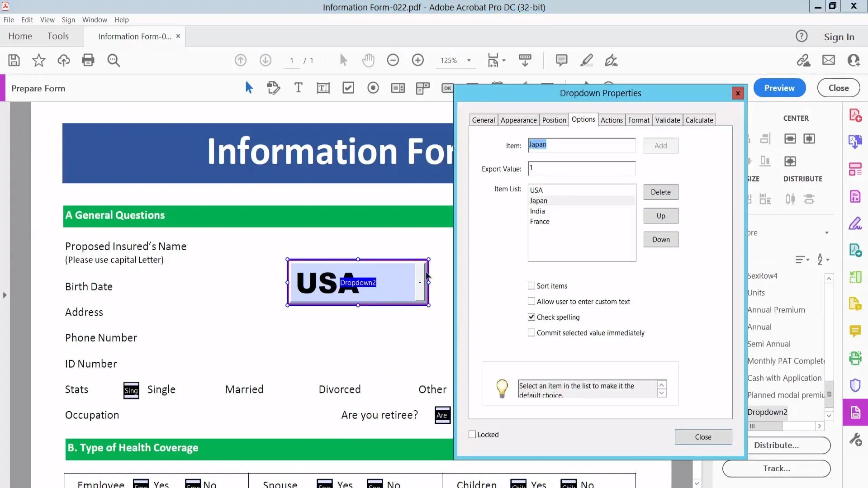Switch to the Actions tab
The width and height of the screenshot is (868, 488).
(x=612, y=120)
